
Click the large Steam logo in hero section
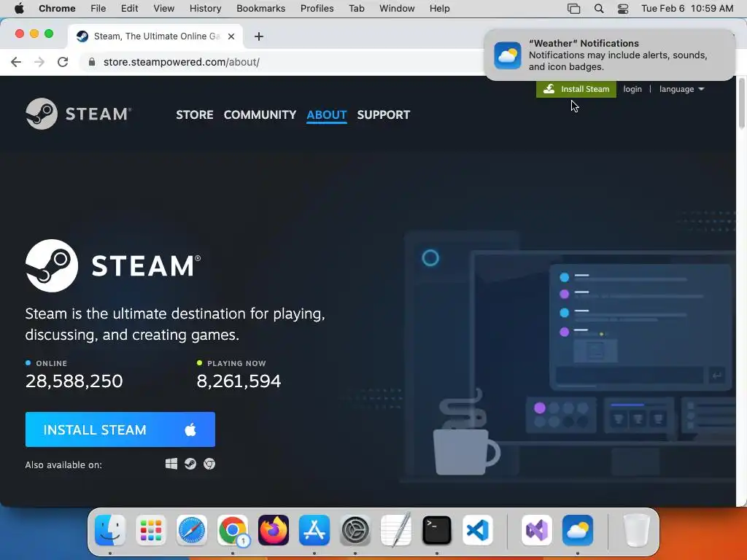click(113, 265)
